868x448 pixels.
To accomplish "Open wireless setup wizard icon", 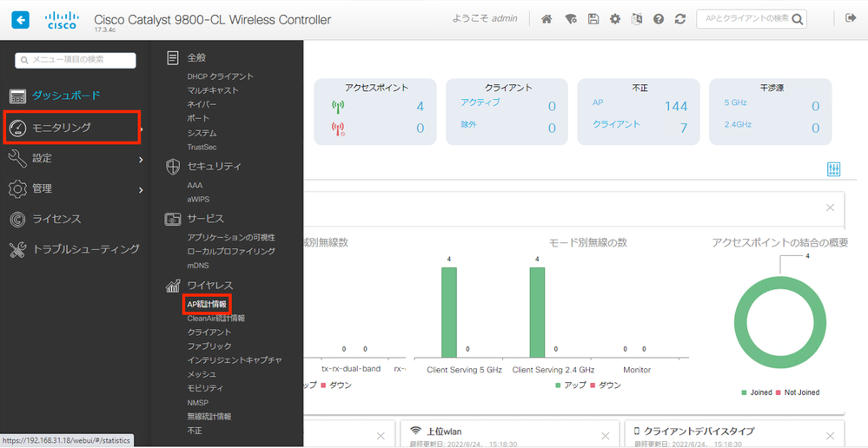I will (571, 19).
